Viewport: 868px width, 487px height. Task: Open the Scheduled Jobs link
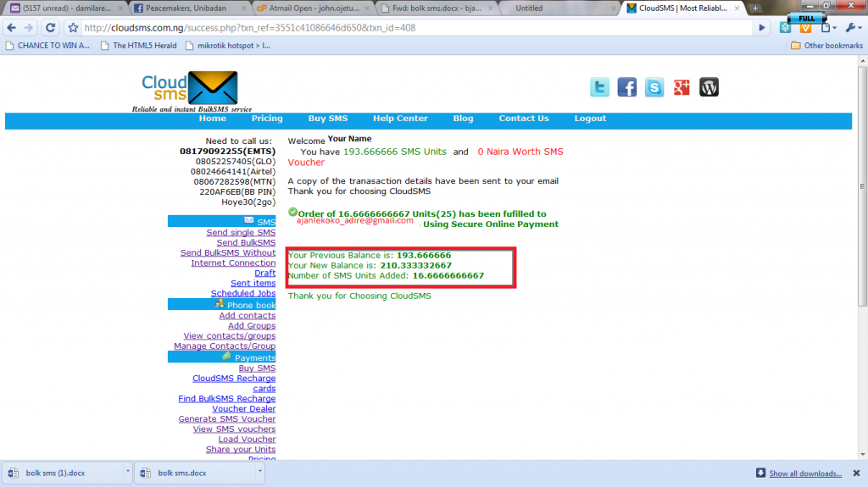[243, 293]
